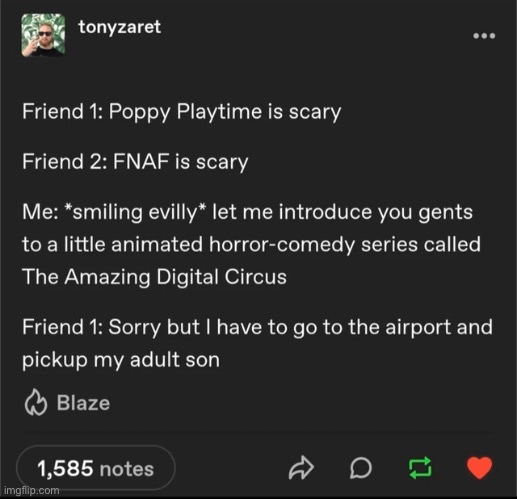The image size is (517, 499).
Task: Click the Blaze flame icon
Action: pyautogui.click(x=36, y=402)
